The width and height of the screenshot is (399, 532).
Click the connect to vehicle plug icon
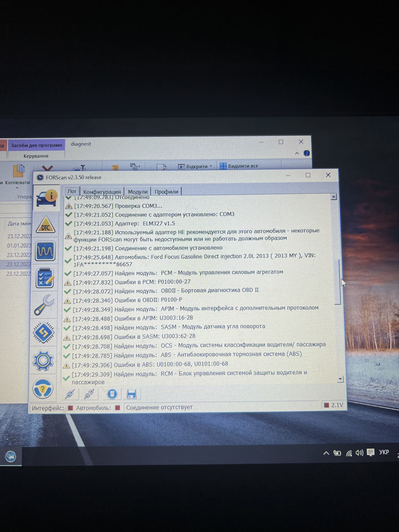point(70,394)
